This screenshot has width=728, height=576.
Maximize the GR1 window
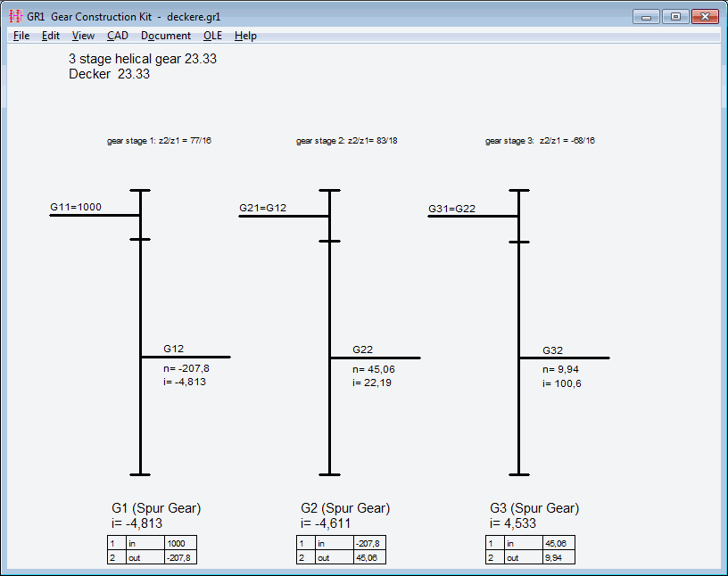coord(674,16)
